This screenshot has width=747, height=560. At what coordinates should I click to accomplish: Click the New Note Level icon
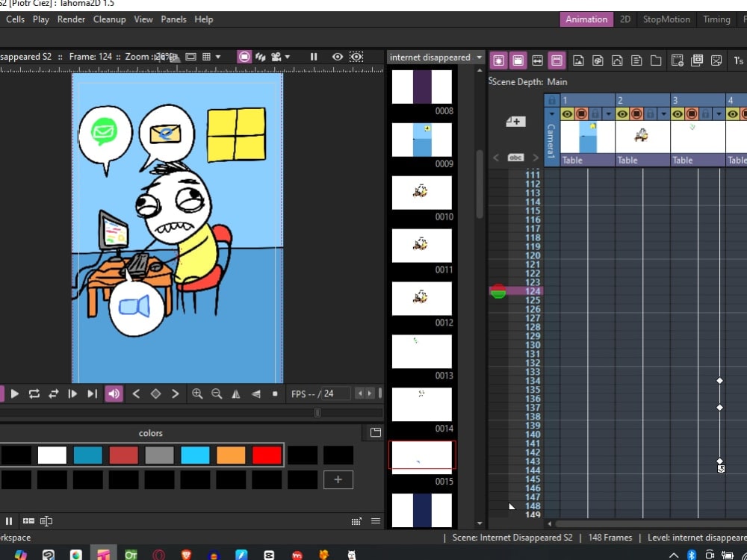(x=636, y=60)
